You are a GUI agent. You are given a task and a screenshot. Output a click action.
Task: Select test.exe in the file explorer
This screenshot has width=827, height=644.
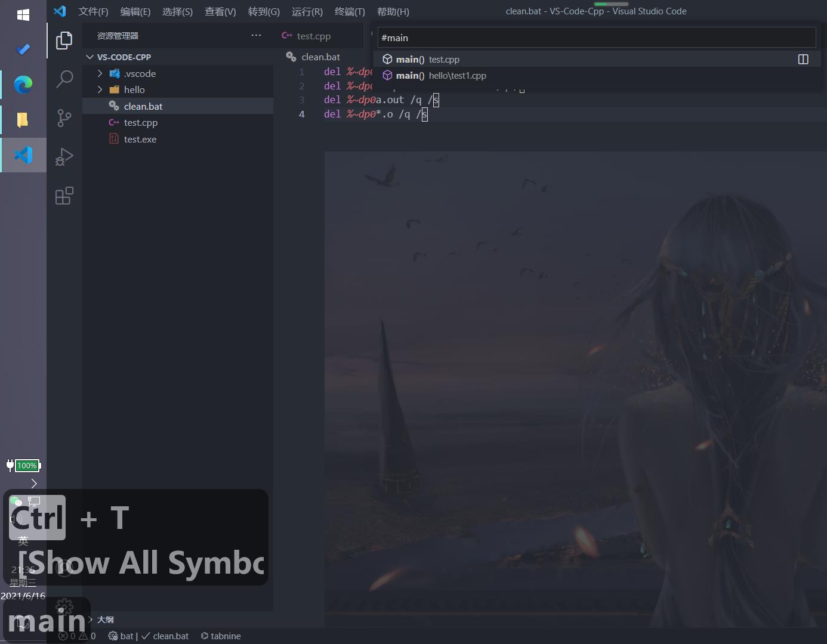tap(178, 139)
